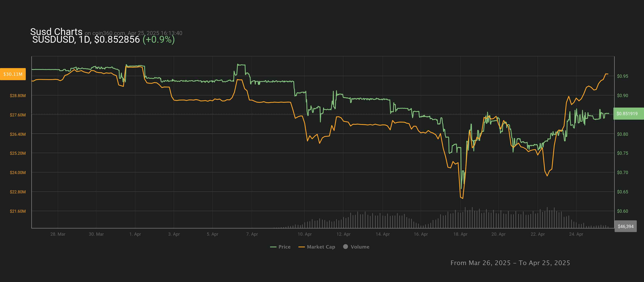Viewport: 644px width, 282px height.
Task: Click the $30.11M market cap label
Action: tap(13, 74)
